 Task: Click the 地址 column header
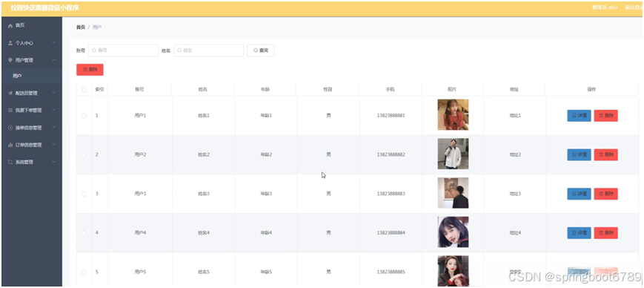coord(514,89)
